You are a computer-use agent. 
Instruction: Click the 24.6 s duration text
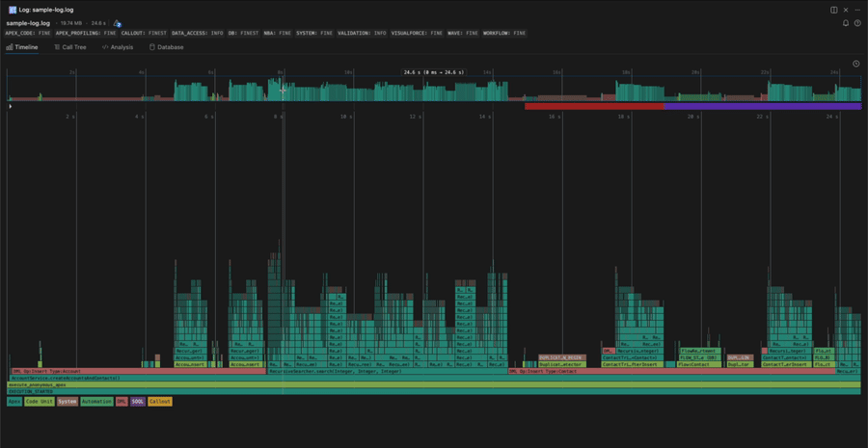point(98,24)
